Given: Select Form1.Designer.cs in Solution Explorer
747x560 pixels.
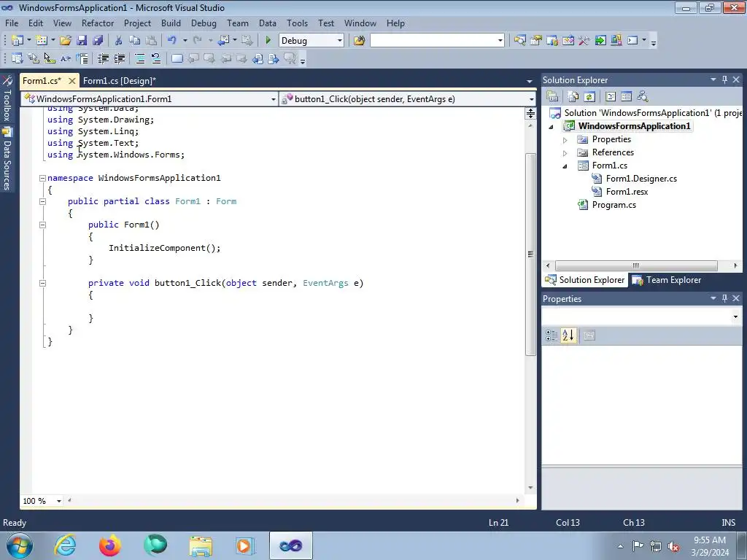Looking at the screenshot, I should pos(641,179).
